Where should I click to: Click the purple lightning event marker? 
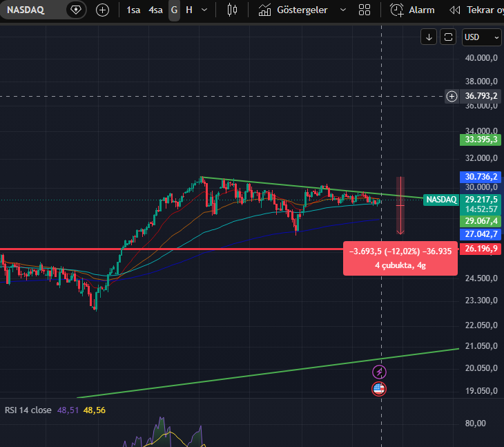[379, 372]
